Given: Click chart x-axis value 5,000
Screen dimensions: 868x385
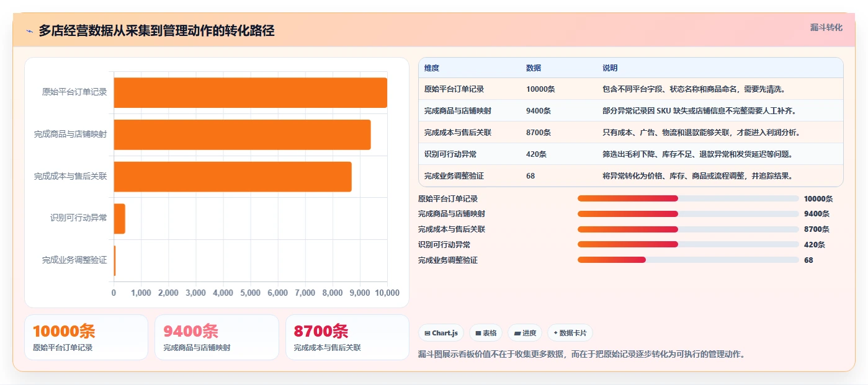Looking at the screenshot, I should pyautogui.click(x=250, y=293).
